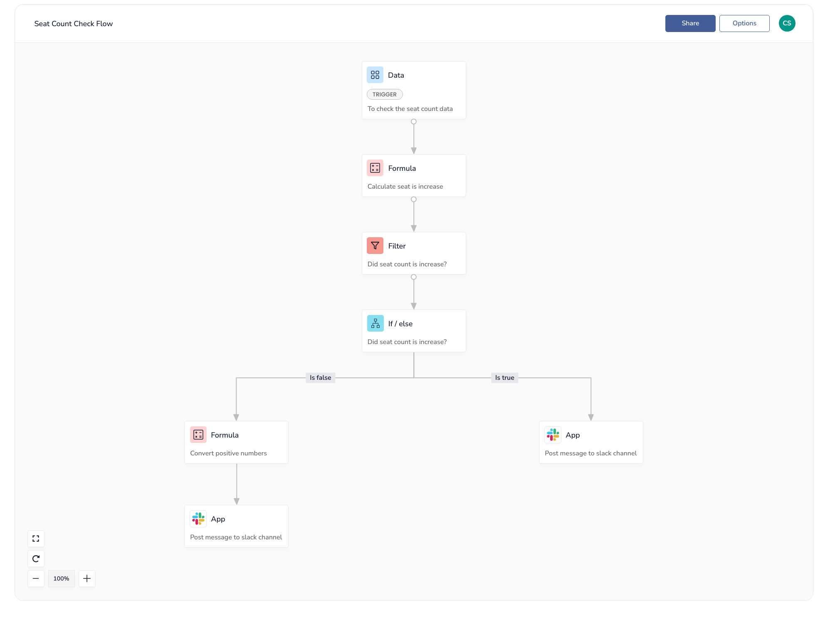Click the Filter funnel icon
Screen dimensions: 840x642
[x=375, y=246]
